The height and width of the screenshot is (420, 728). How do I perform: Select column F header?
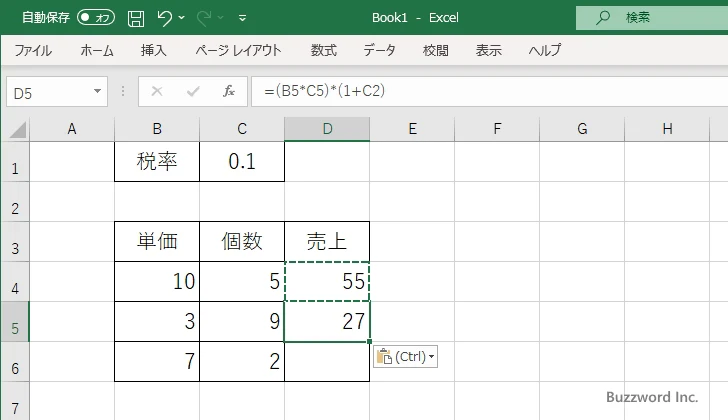(497, 129)
